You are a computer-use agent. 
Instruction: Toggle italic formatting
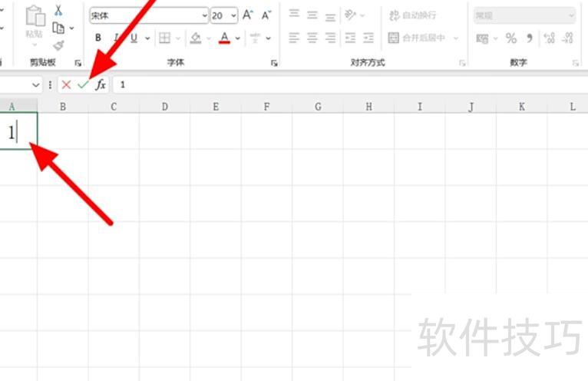click(116, 38)
